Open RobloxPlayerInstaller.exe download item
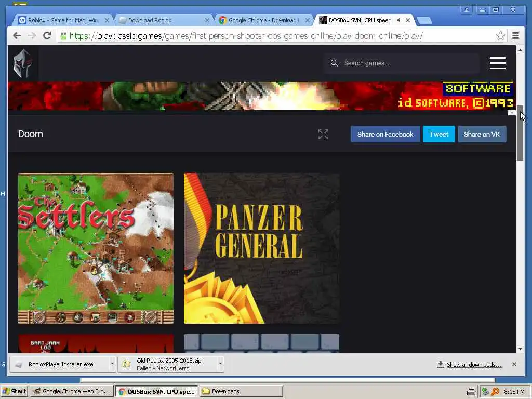Viewport: 532px width, 399px height. [60, 364]
